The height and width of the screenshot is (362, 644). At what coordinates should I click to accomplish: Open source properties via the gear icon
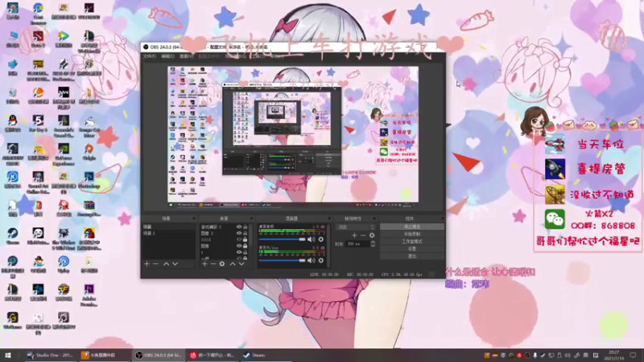pos(222,264)
